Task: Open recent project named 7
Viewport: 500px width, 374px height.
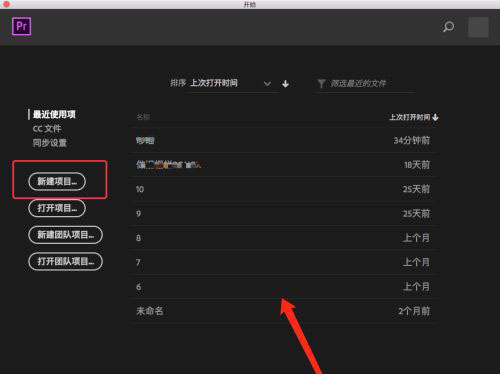Action: coord(283,262)
